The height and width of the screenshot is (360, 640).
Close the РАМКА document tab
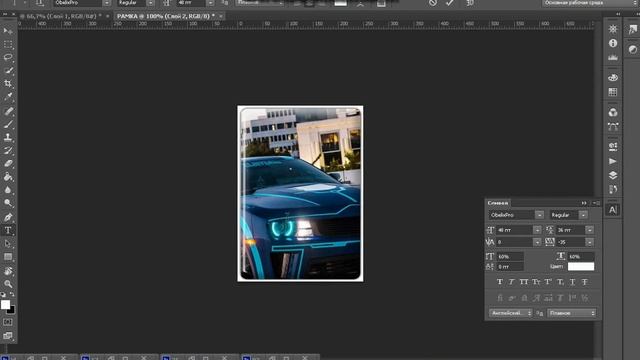pyautogui.click(x=221, y=16)
